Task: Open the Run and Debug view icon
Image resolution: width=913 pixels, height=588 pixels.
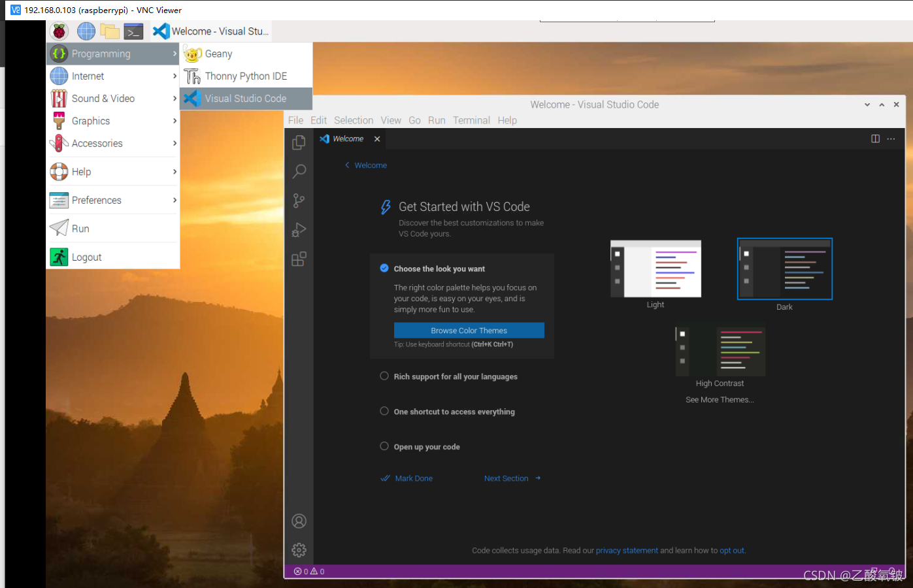Action: [299, 230]
